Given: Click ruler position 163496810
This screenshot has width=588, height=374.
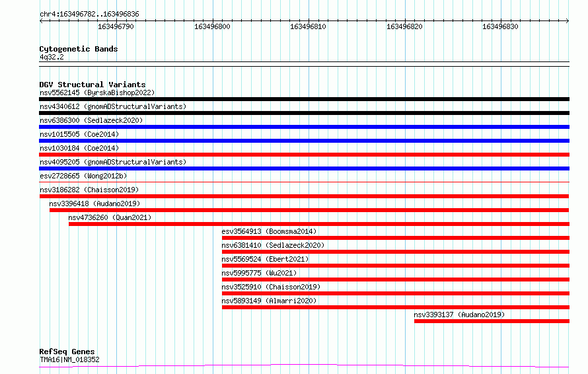Looking at the screenshot, I should [x=309, y=26].
